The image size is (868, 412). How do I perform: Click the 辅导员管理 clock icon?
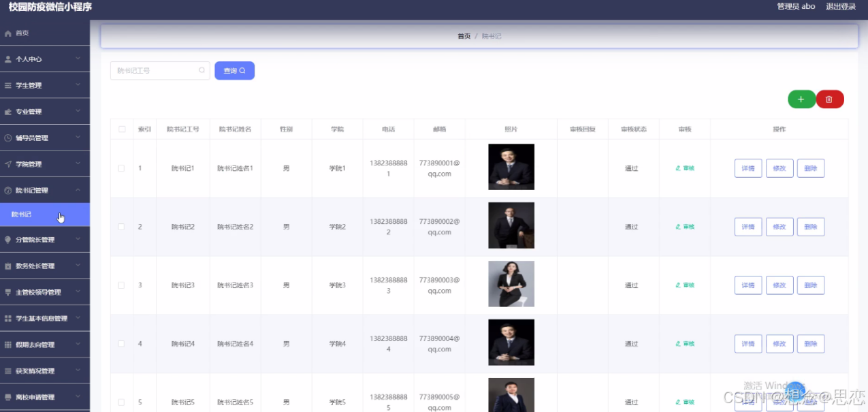(8, 138)
